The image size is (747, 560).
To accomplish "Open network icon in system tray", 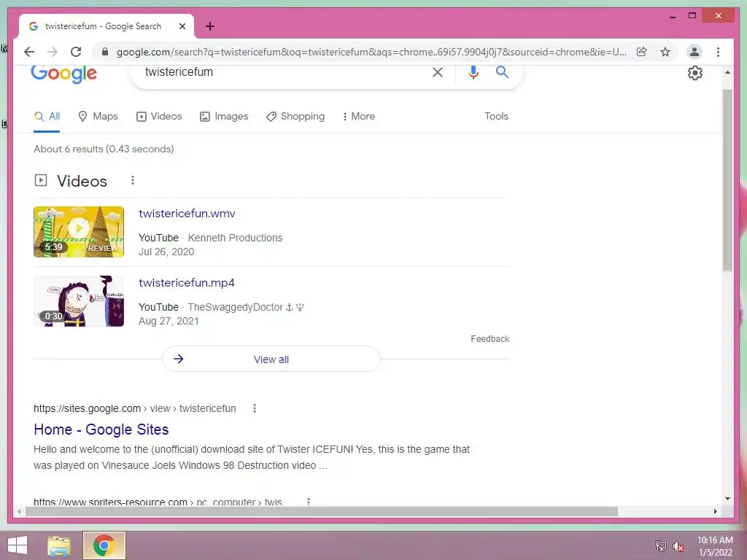I will tap(661, 545).
